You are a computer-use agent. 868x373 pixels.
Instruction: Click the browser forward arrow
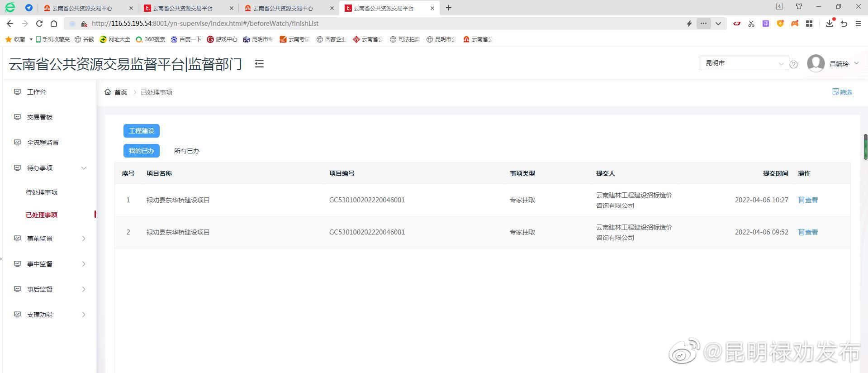tap(25, 24)
